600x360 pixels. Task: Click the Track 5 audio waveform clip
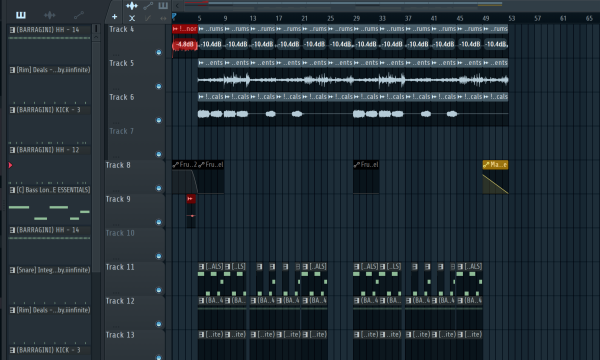coord(353,80)
